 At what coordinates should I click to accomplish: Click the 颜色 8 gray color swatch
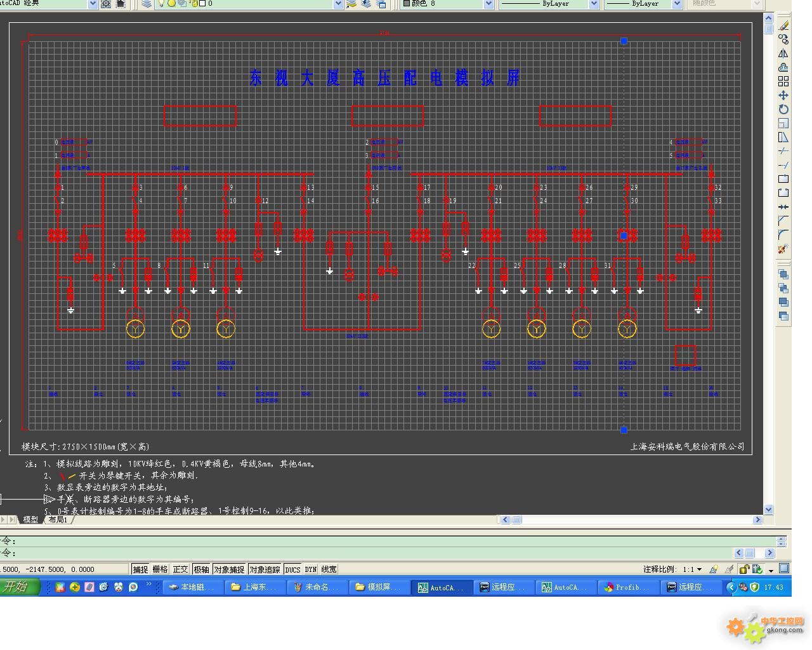[x=406, y=4]
